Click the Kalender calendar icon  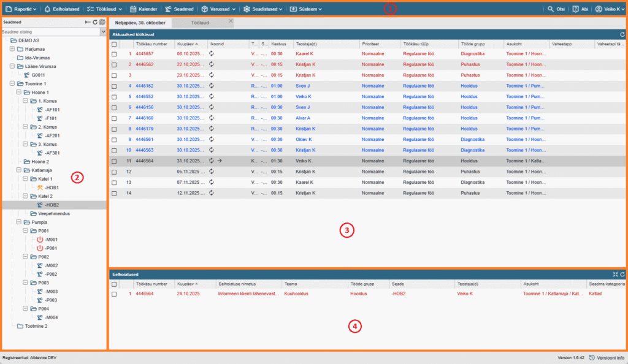coord(133,9)
